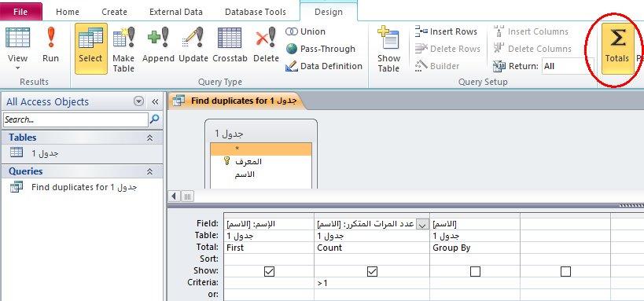Click the search magnifier in navigation pane
The width and height of the screenshot is (644, 301).
coord(154,119)
